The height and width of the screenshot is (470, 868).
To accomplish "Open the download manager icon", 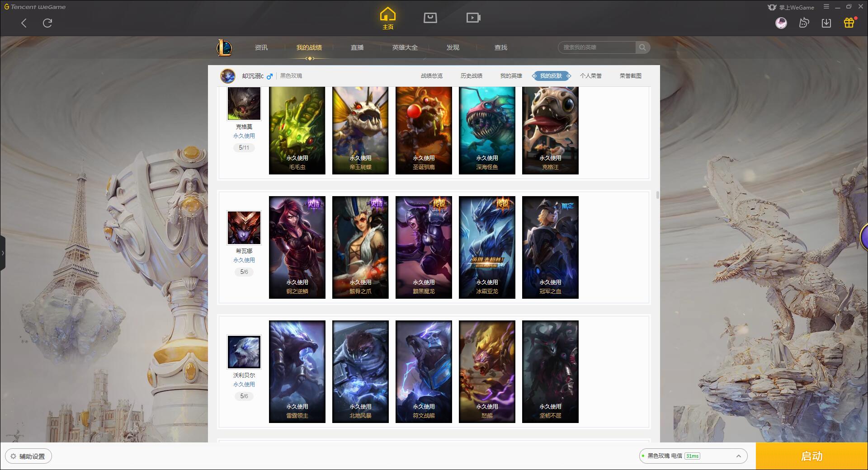I will (826, 23).
